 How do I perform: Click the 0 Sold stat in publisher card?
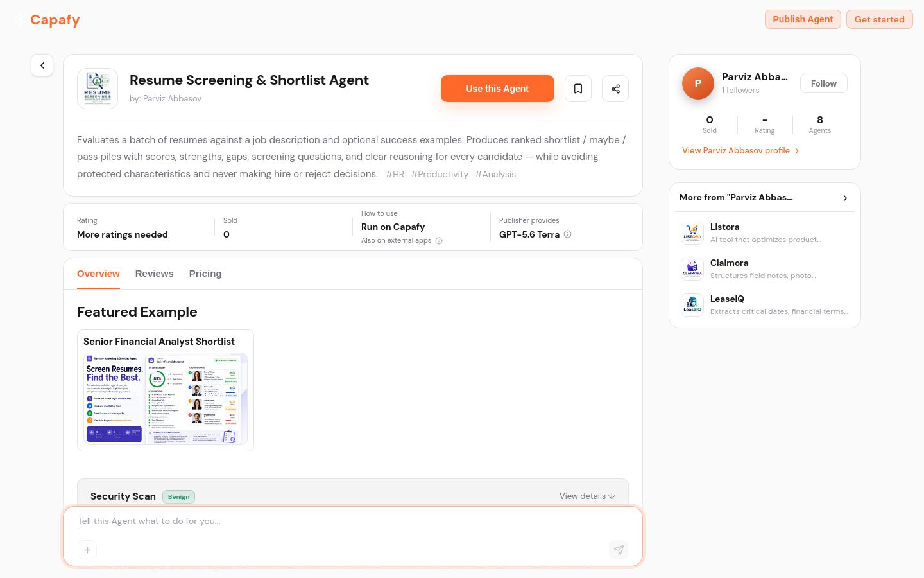coord(710,124)
